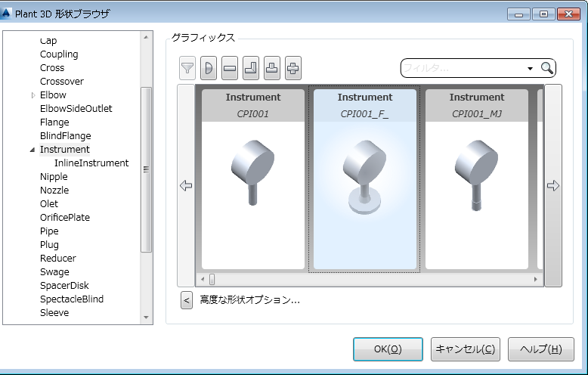Toggle the cross shape filter button
Image resolution: width=588 pixels, height=375 pixels.
click(x=293, y=68)
